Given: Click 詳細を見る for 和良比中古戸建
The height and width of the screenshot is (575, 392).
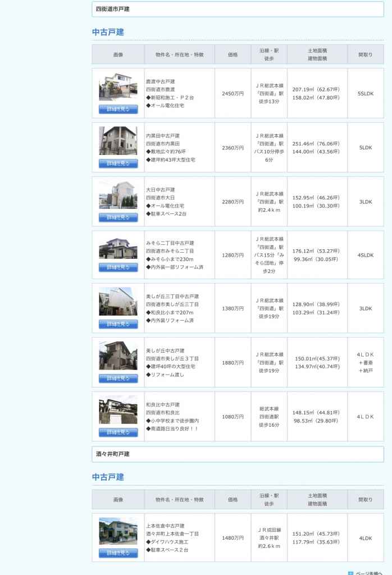Looking at the screenshot, I should tap(118, 432).
